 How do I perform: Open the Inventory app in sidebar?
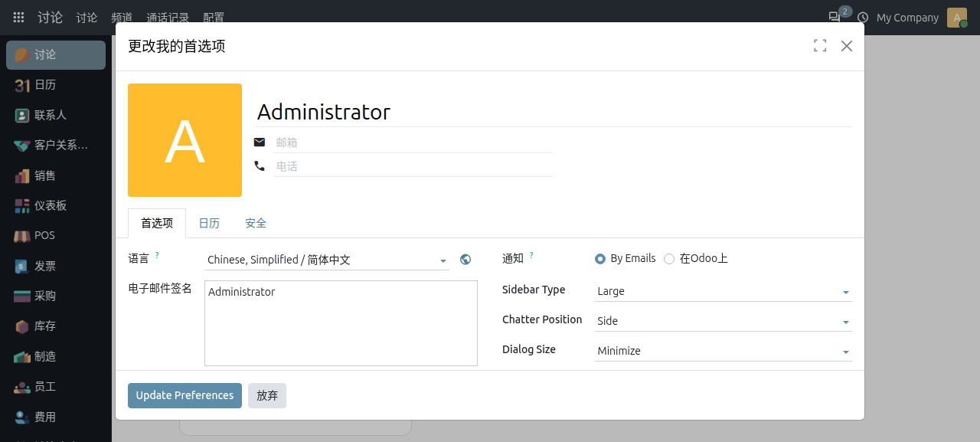[x=56, y=326]
